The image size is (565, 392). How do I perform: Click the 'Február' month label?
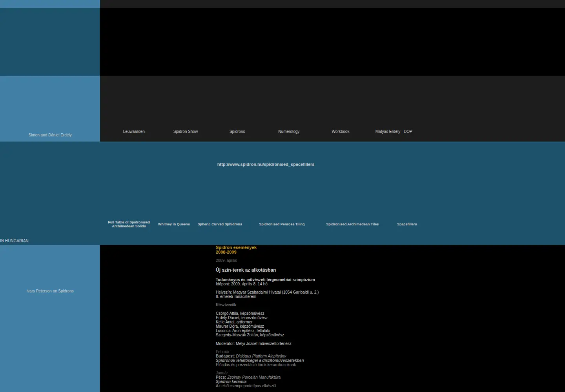222,352
